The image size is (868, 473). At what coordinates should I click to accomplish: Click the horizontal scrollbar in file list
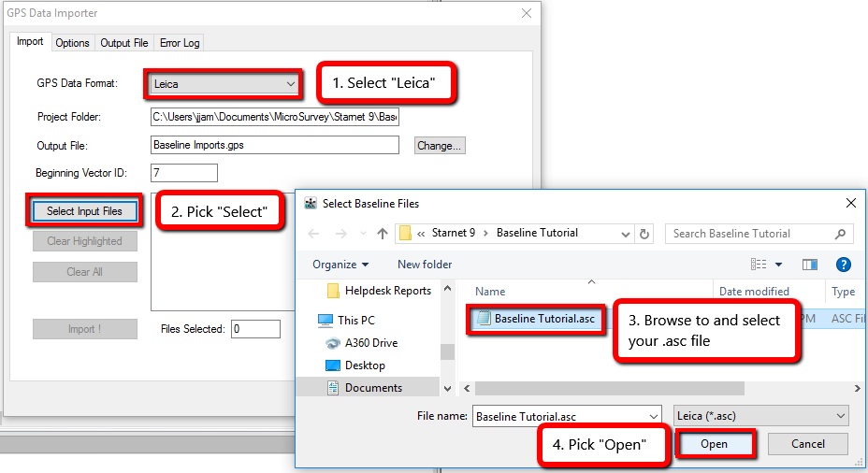(x=608, y=388)
